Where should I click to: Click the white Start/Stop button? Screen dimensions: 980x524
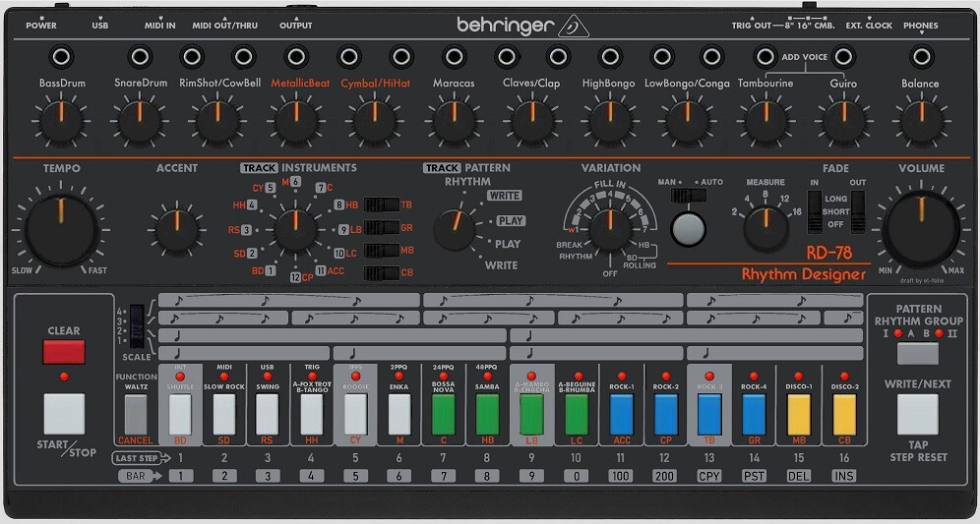point(64,414)
